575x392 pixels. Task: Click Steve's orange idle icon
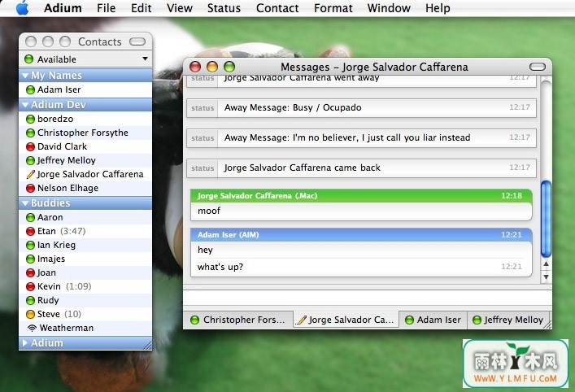(30, 314)
